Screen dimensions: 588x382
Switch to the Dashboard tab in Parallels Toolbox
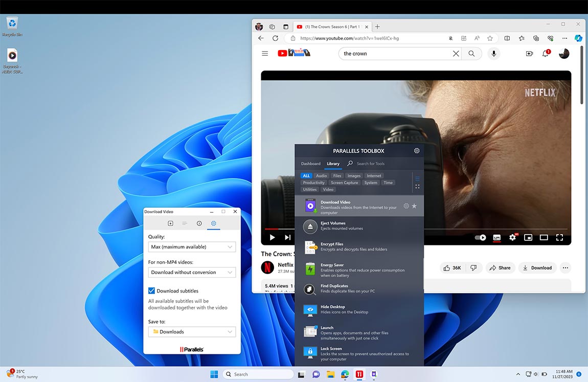(x=310, y=164)
